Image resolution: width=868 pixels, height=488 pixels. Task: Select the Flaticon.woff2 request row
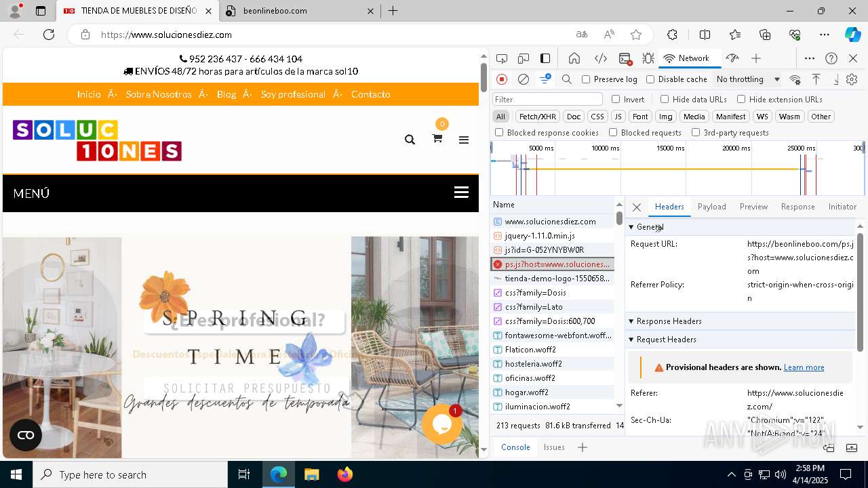click(x=553, y=350)
